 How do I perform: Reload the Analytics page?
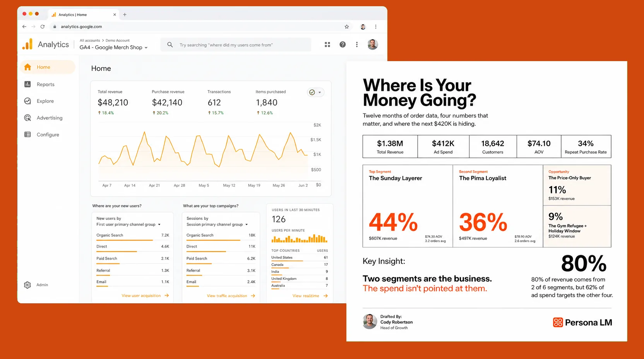pos(43,27)
